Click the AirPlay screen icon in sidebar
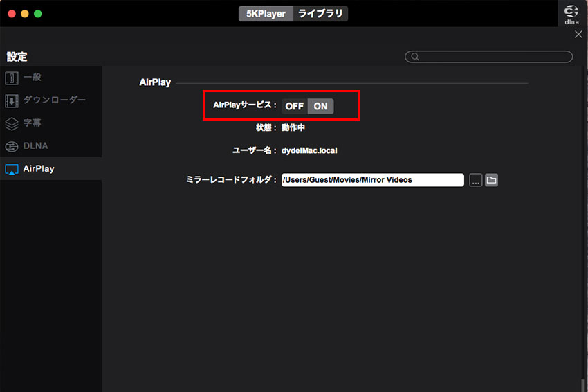588x392 pixels. (12, 170)
